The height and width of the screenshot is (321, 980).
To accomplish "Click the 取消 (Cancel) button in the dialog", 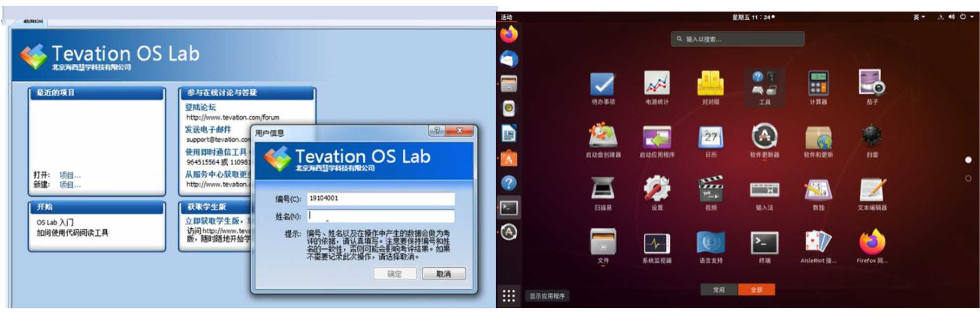I will pos(444,273).
